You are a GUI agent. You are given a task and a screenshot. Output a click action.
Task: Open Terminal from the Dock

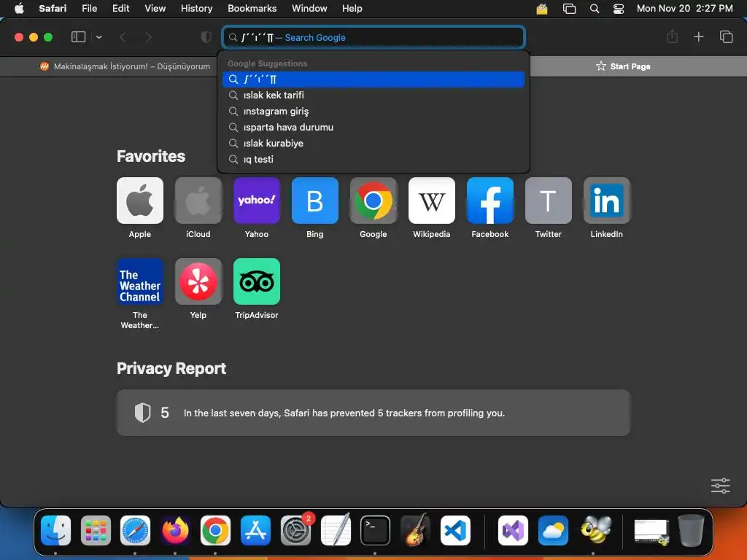pos(375,530)
